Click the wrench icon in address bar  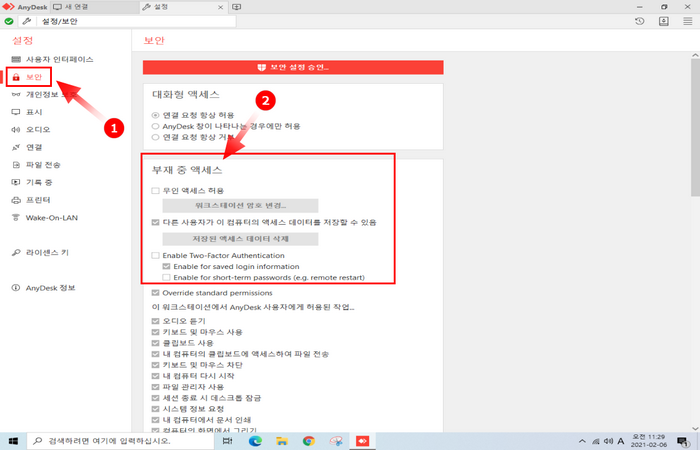[27, 21]
